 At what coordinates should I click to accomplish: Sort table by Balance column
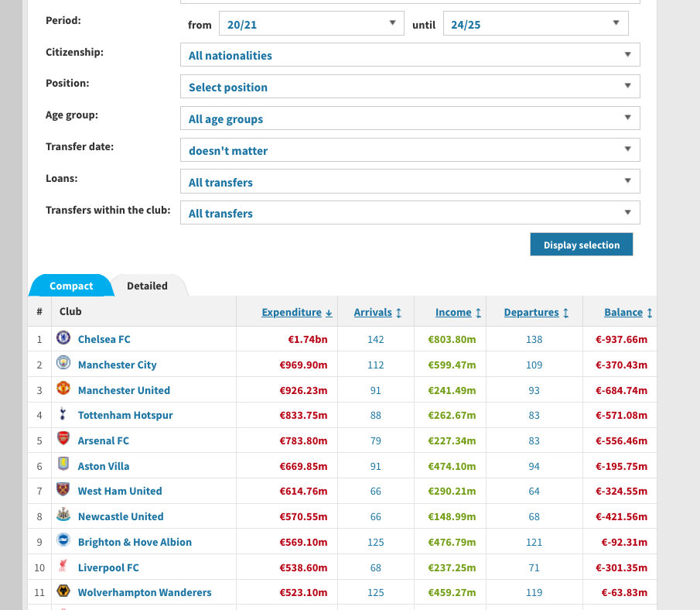pos(628,313)
